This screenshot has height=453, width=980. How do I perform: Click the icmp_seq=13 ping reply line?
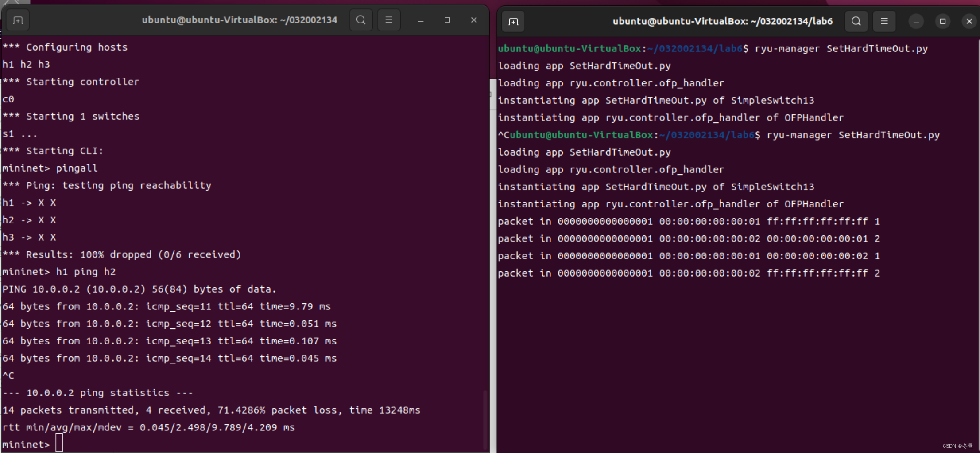170,341
